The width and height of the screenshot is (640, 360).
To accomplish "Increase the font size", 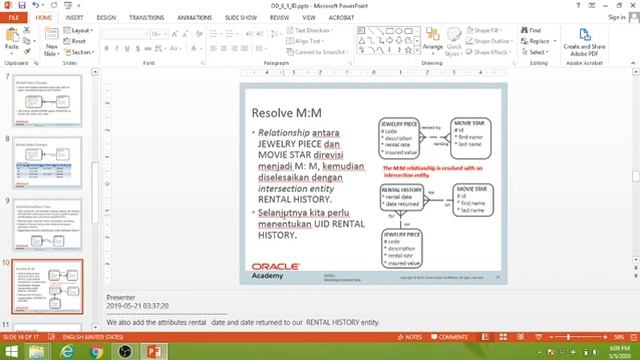I will (x=175, y=34).
